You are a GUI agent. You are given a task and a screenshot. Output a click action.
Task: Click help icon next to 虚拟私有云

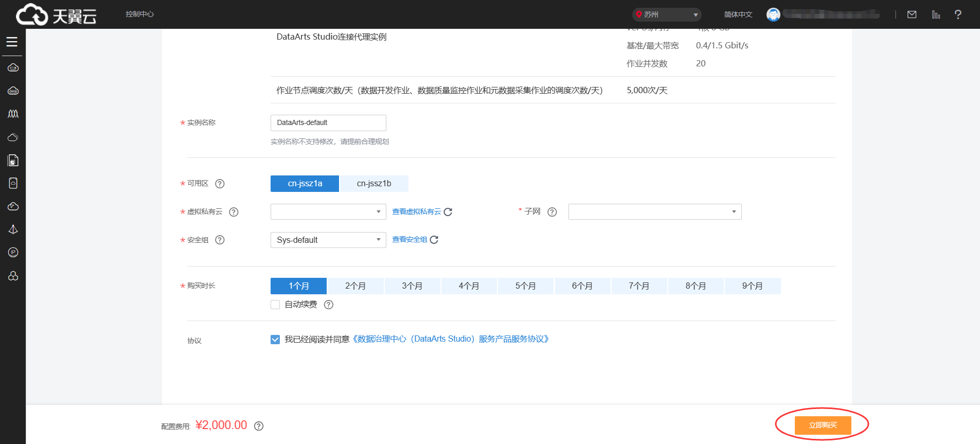[x=234, y=212]
